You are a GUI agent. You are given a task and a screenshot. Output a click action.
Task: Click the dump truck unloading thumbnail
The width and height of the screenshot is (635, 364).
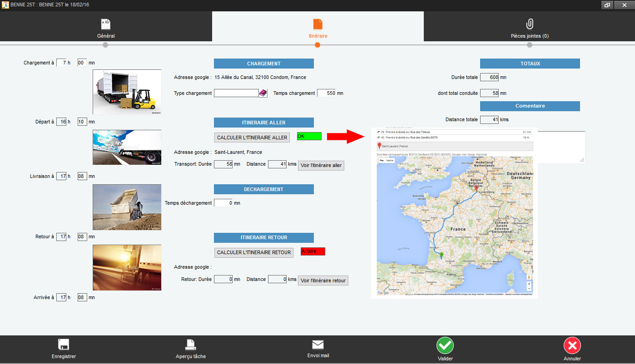pos(127,207)
